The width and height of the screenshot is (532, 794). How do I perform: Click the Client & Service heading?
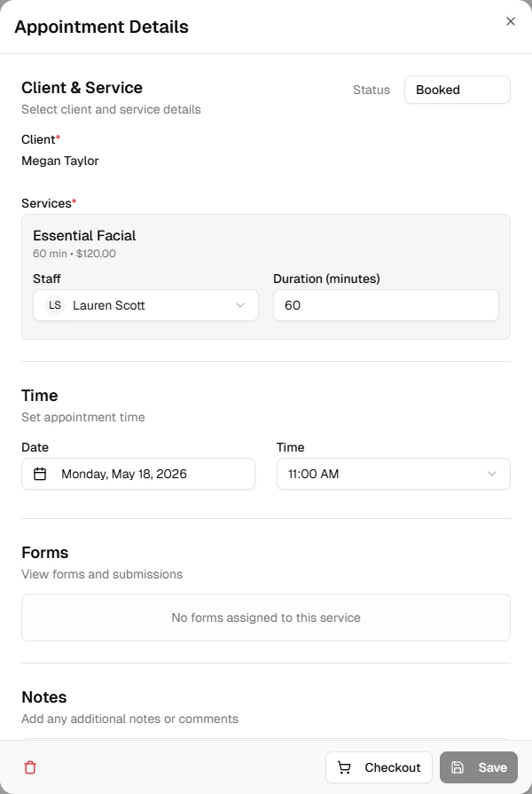82,88
